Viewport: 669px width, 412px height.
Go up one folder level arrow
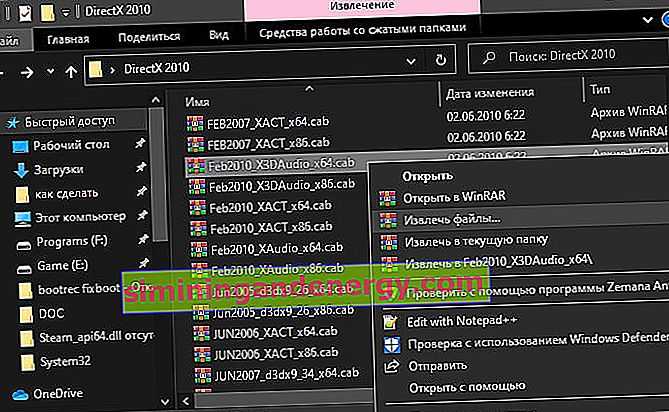coord(71,72)
